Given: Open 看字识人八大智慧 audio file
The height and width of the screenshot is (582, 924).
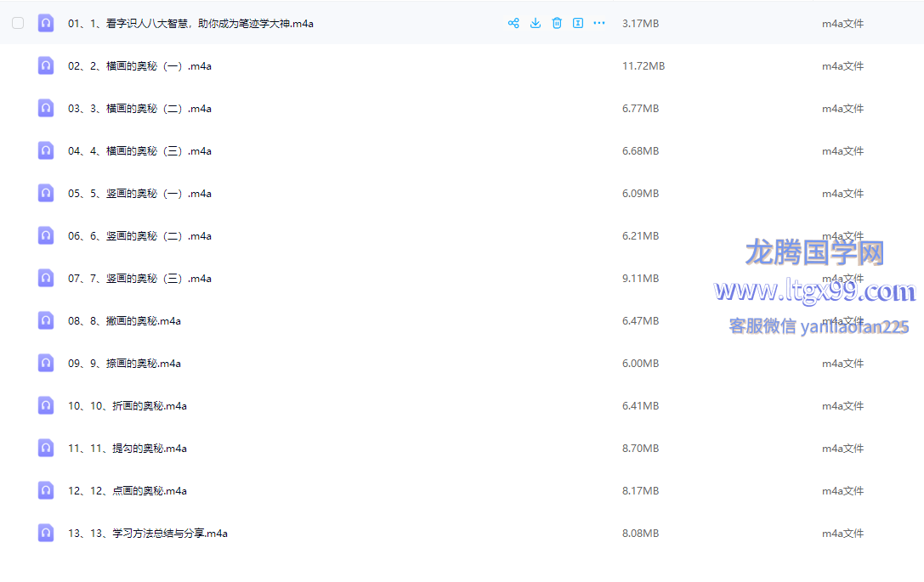Looking at the screenshot, I should (x=190, y=24).
